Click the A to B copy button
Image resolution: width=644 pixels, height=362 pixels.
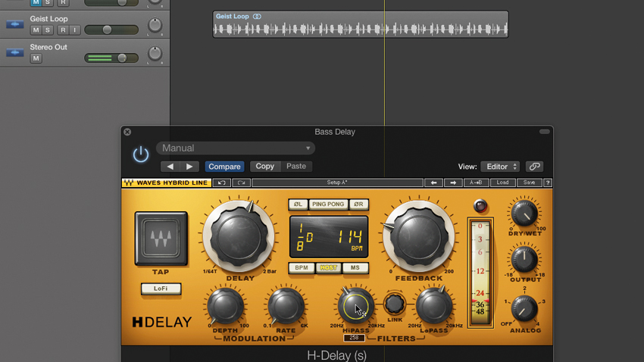click(476, 183)
